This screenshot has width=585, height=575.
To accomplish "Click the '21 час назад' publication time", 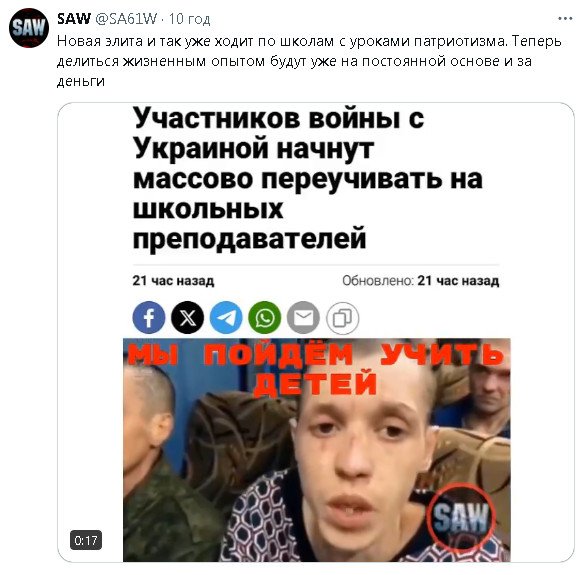I will click(x=173, y=281).
